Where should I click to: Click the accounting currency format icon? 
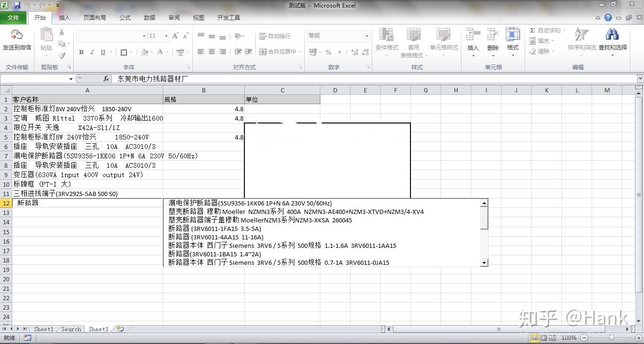312,52
